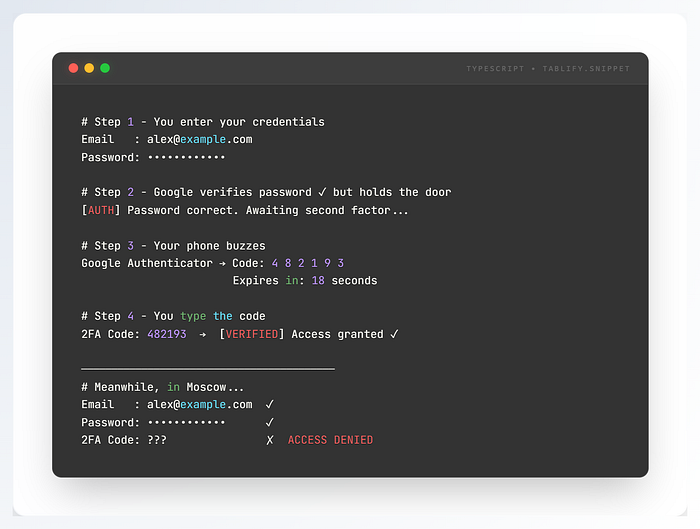The height and width of the screenshot is (529, 700).
Task: Click the first alex@example.com email under Step 1
Action: pyautogui.click(x=200, y=140)
